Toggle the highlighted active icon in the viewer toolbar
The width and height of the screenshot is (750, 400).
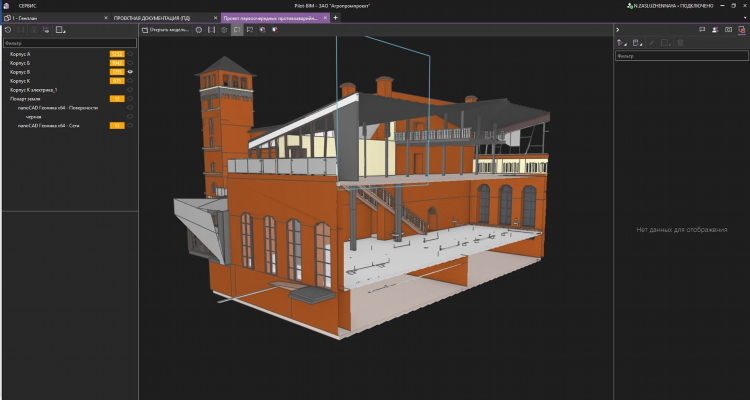[237, 30]
